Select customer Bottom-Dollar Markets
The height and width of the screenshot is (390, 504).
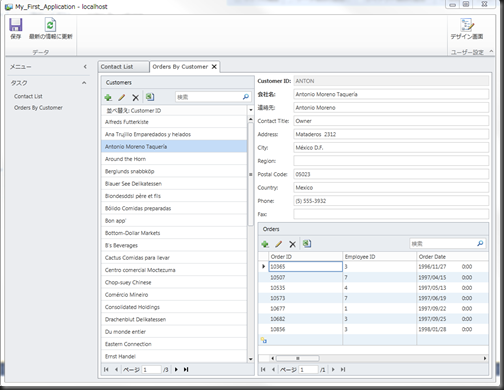point(174,233)
